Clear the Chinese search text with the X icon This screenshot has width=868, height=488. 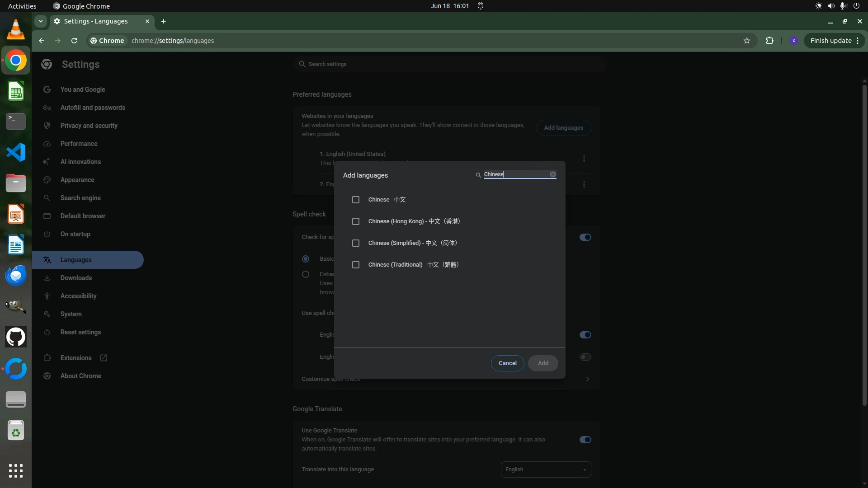pyautogui.click(x=552, y=174)
